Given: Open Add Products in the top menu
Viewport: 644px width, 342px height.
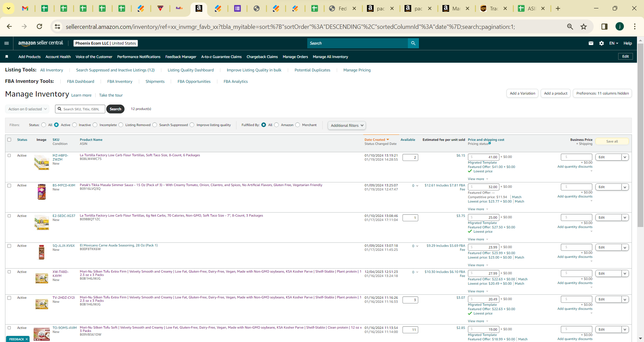Looking at the screenshot, I should point(30,57).
